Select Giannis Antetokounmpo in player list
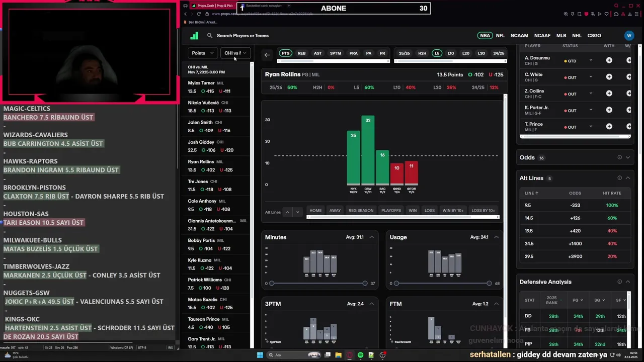644x362 pixels. (x=216, y=225)
